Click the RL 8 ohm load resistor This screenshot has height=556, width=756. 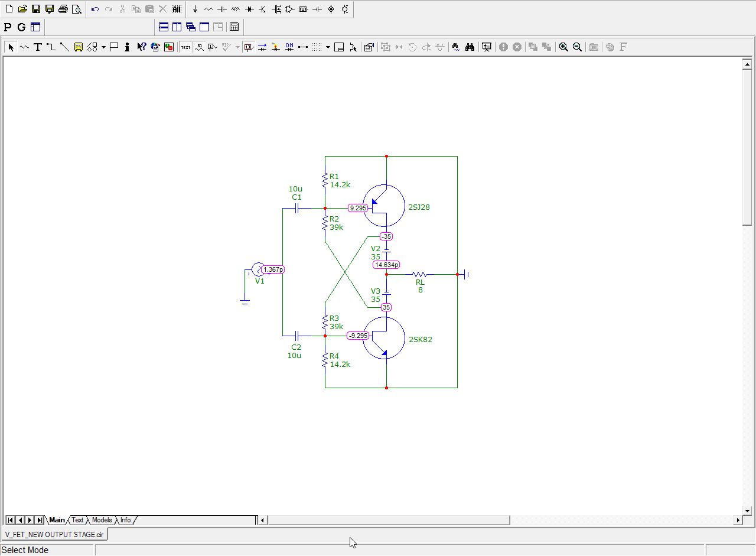[x=420, y=274]
